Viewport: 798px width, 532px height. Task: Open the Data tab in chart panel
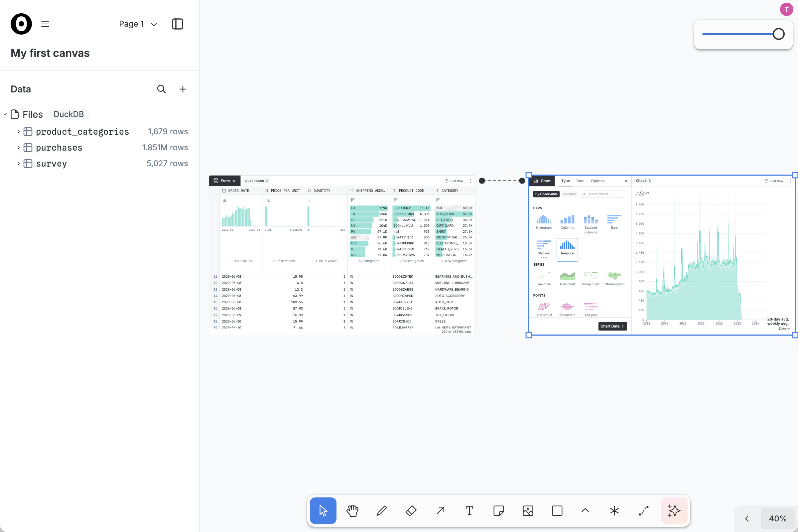tap(580, 181)
